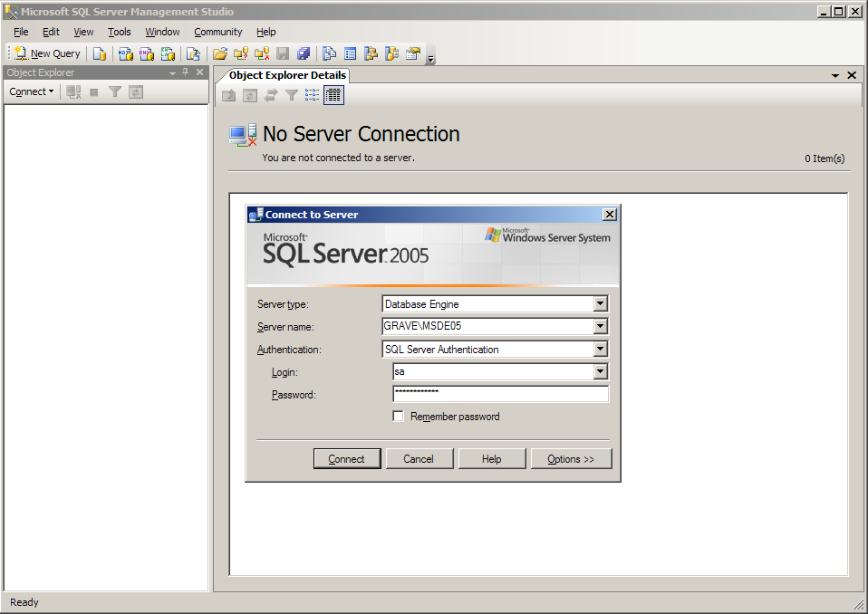Open a Database Engine Query from toolbar

pos(100,53)
